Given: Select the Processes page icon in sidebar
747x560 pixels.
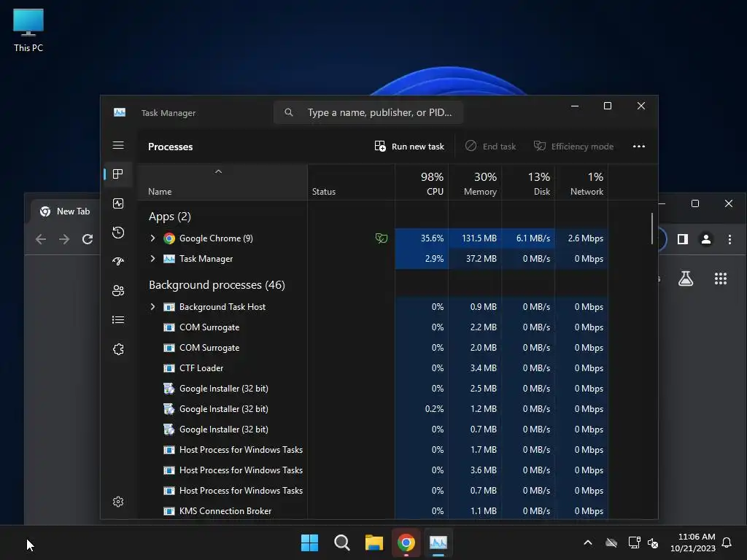Looking at the screenshot, I should pyautogui.click(x=118, y=174).
